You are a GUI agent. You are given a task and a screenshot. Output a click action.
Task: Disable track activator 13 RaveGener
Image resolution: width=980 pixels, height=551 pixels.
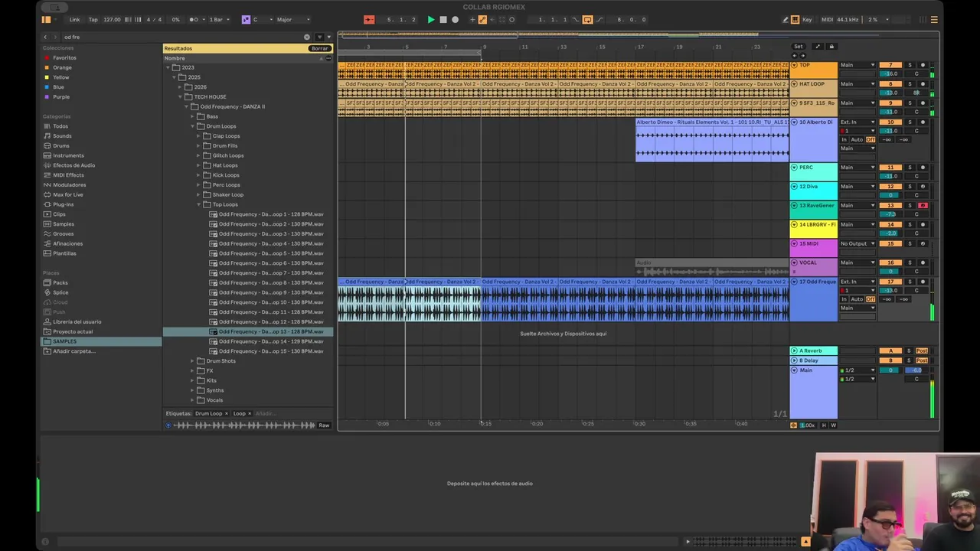pyautogui.click(x=890, y=206)
